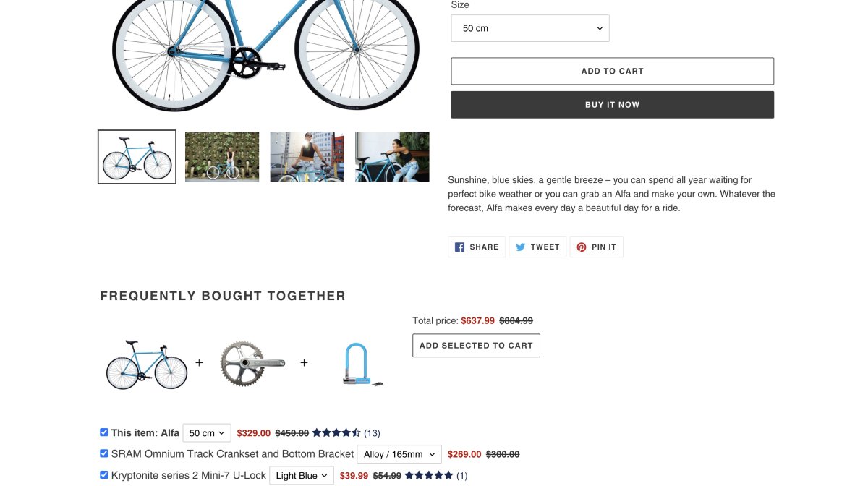
Task: Uncheck the Kryptonite Mini-7 U-Lock checkbox
Action: click(104, 475)
